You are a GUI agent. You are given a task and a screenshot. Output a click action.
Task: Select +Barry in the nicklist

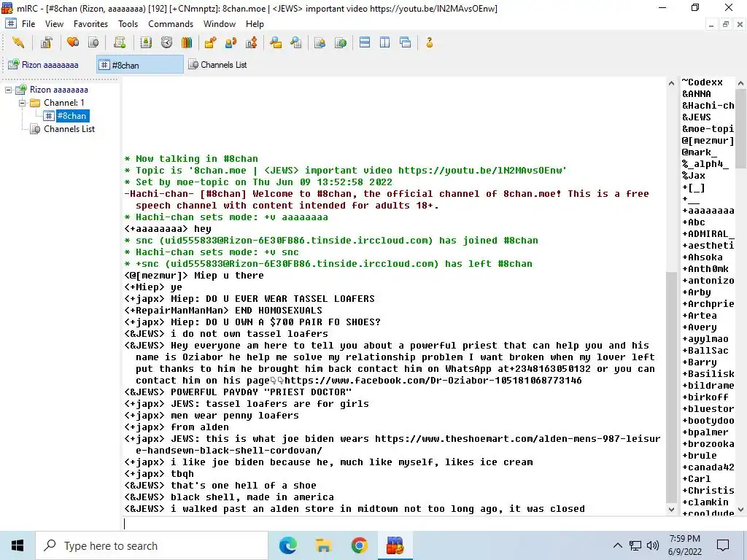(700, 362)
